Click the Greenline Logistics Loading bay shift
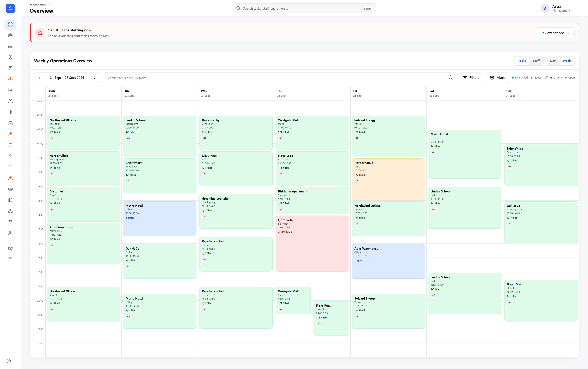The image size is (588, 369). click(236, 211)
